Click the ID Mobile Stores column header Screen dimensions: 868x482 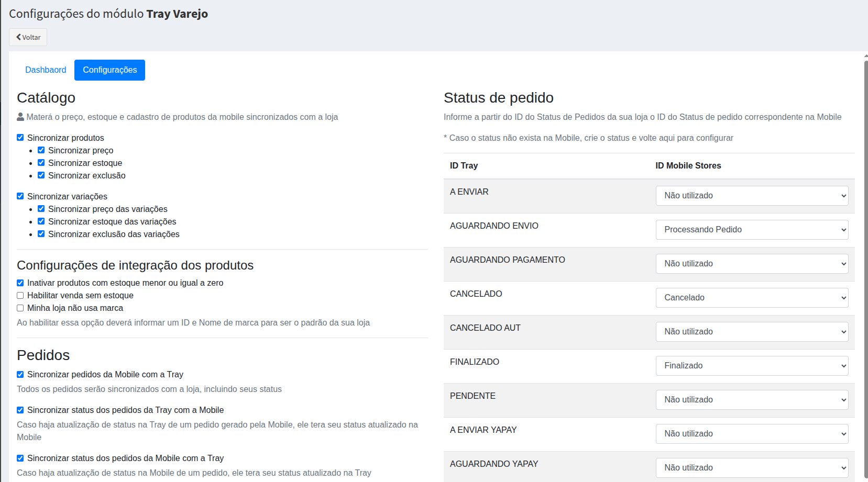pyautogui.click(x=688, y=165)
